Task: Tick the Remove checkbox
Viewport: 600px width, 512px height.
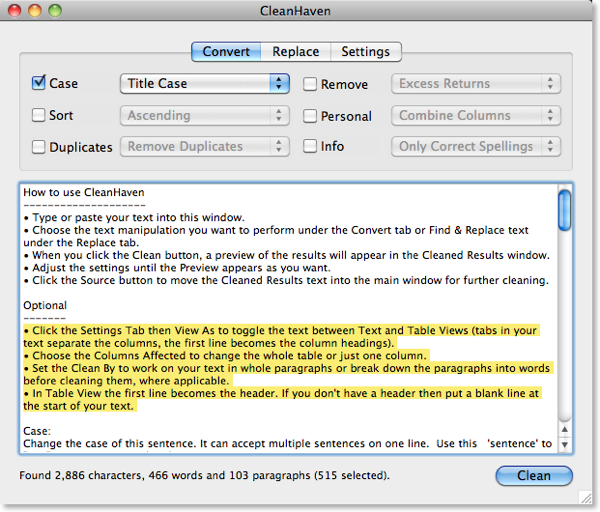Action: (310, 85)
